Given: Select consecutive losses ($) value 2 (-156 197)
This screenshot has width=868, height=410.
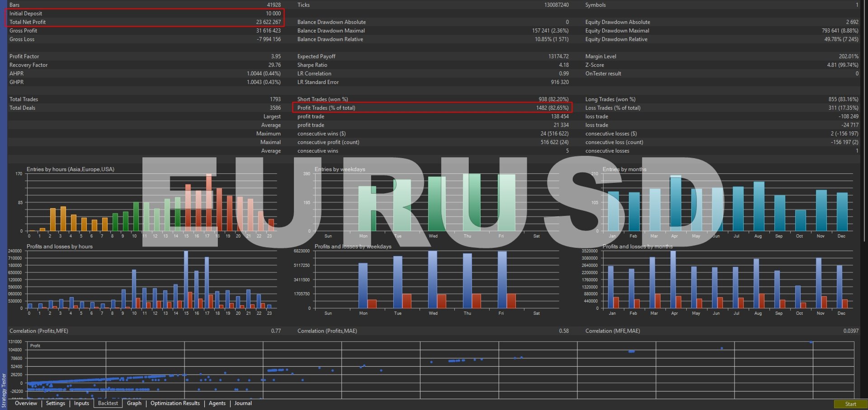Looking at the screenshot, I should point(844,134).
